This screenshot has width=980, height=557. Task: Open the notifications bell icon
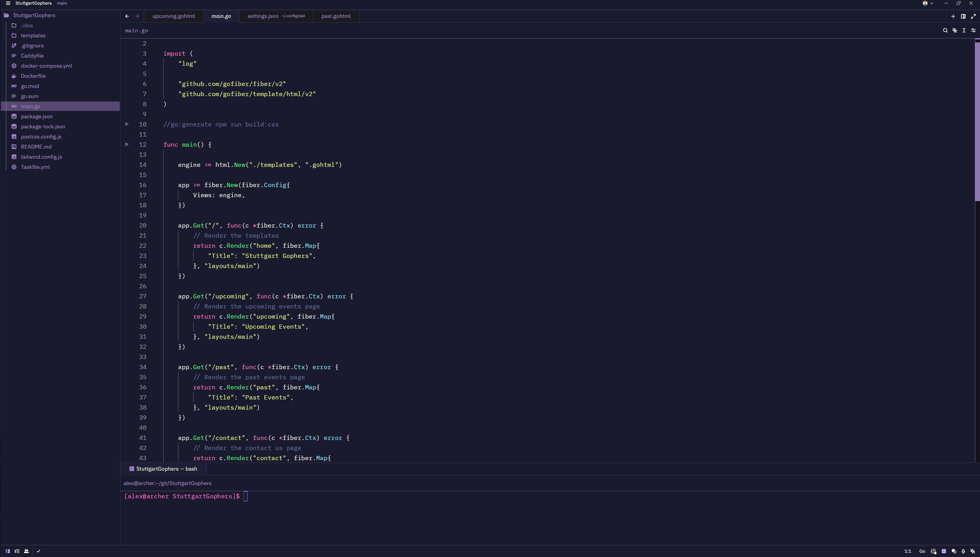963,551
